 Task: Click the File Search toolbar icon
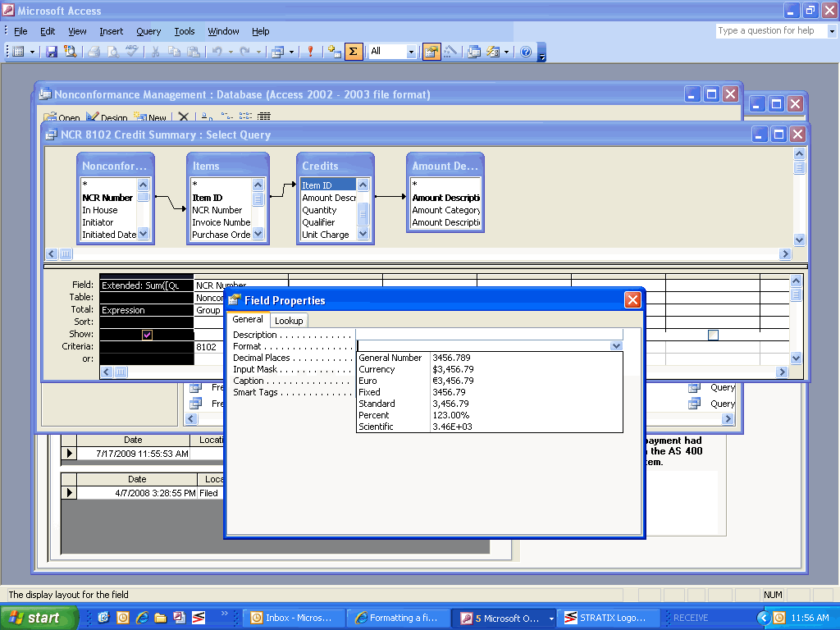pos(71,52)
